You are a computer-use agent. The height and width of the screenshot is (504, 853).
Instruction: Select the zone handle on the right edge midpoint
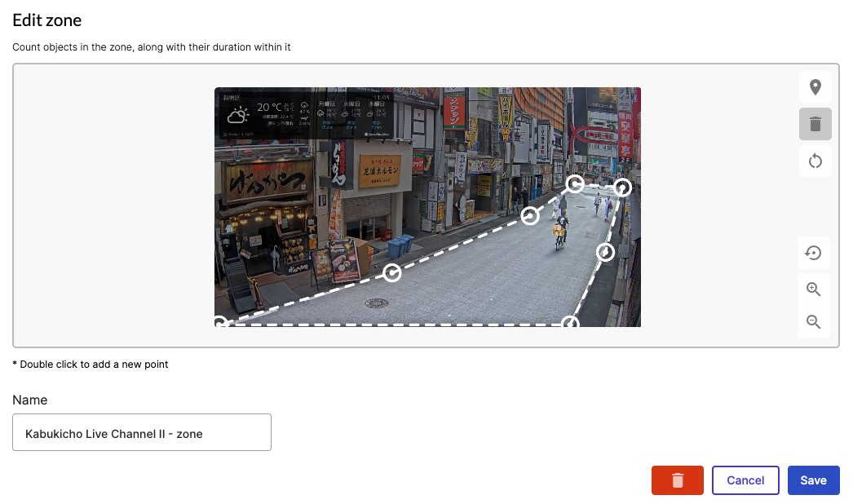605,252
